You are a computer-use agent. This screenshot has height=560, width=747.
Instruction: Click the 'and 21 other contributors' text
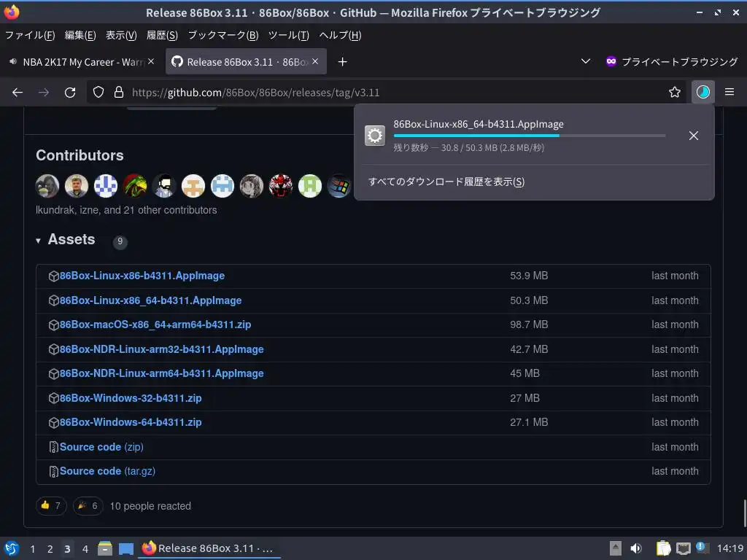click(160, 210)
